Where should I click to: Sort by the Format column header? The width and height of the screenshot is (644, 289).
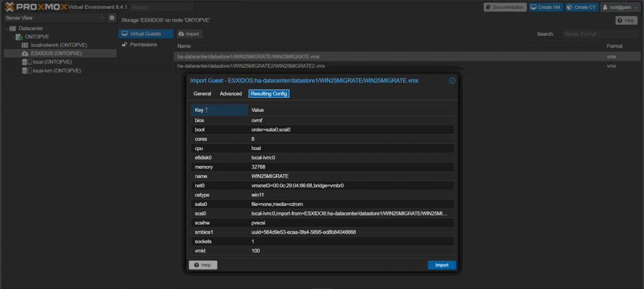[621, 46]
